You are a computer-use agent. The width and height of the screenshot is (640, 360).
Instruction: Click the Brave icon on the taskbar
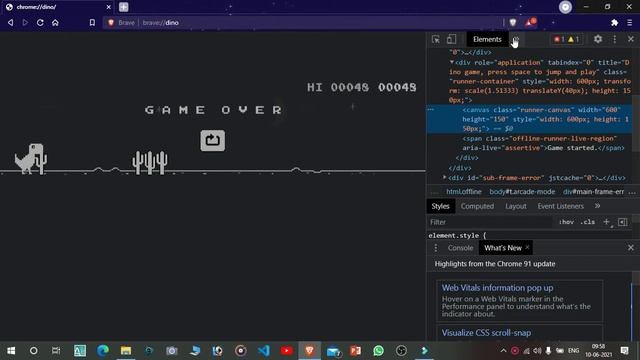(309, 351)
